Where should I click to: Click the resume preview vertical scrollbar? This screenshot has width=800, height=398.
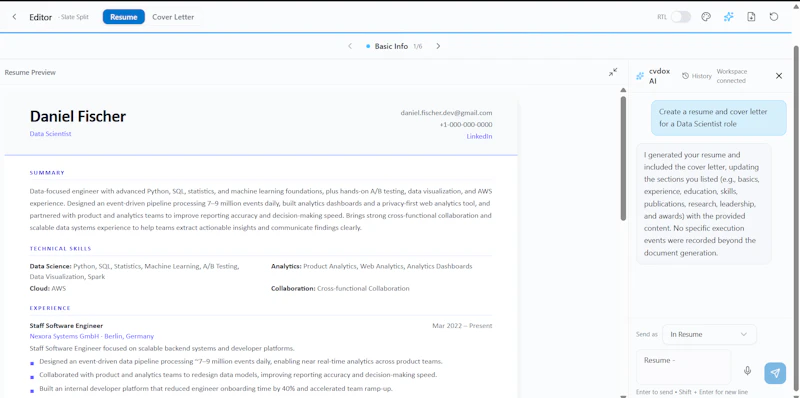pyautogui.click(x=623, y=158)
